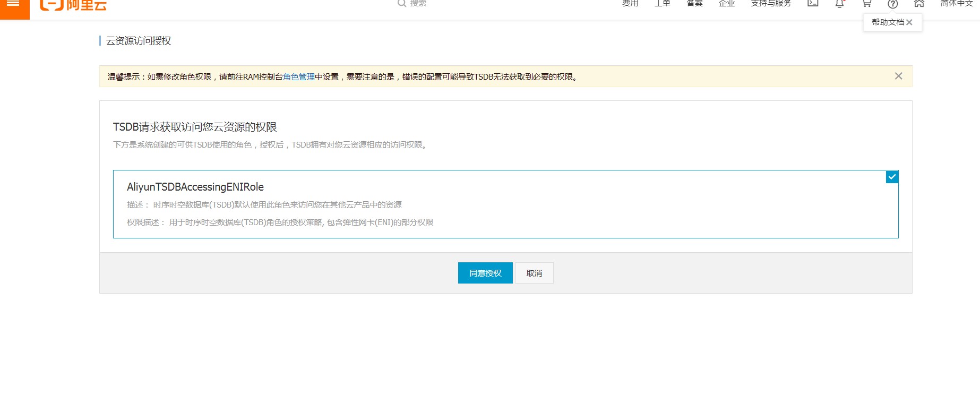Click the Alibaba Cloud logo
Viewport: 980px width, 403px height.
pyautogui.click(x=73, y=5)
